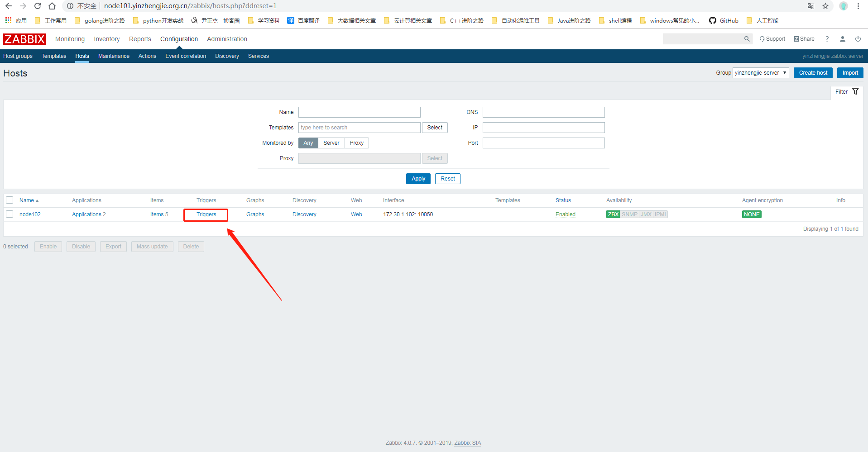868x452 pixels.
Task: Open the 百度翻译 bookmark
Action: click(x=303, y=20)
